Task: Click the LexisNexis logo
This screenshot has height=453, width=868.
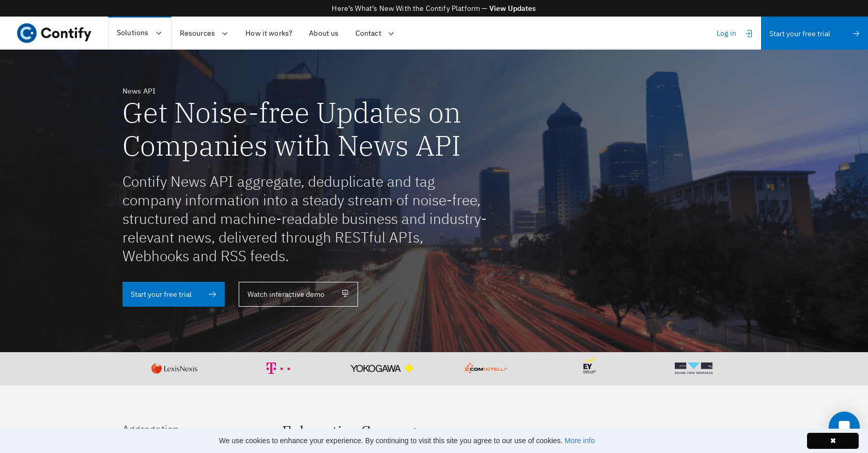Action: 174,369
